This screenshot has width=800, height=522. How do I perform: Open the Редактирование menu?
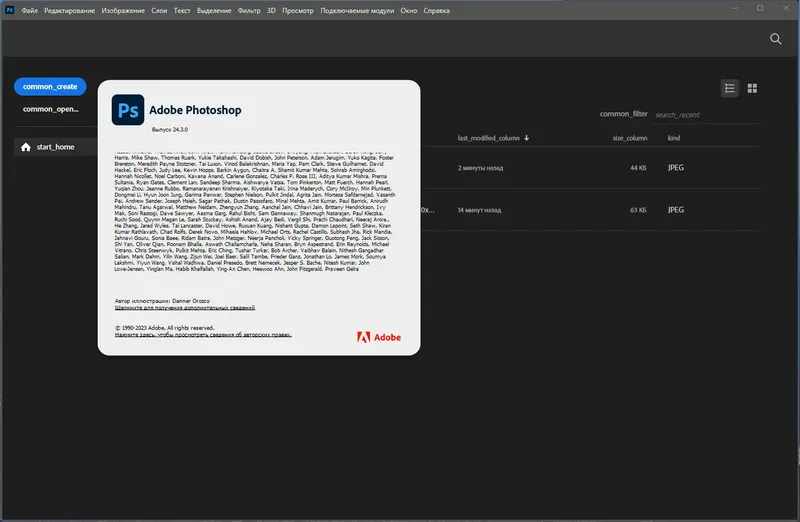click(69, 10)
